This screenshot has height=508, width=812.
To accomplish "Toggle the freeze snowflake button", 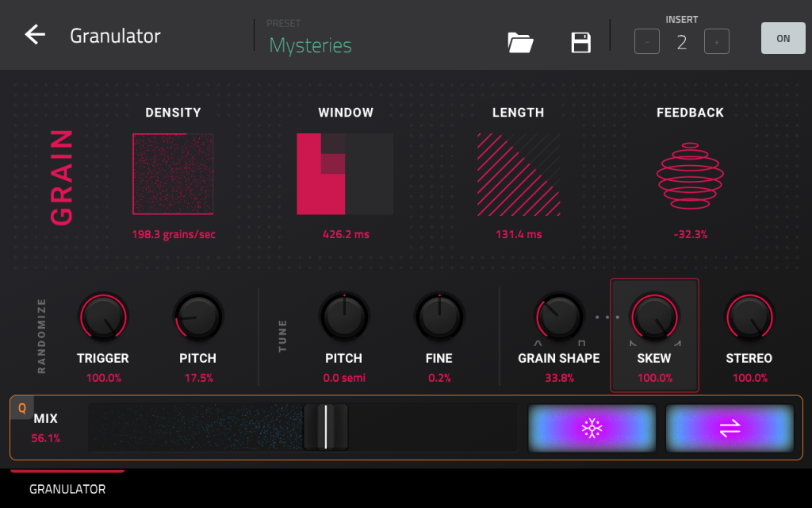I will [x=592, y=429].
